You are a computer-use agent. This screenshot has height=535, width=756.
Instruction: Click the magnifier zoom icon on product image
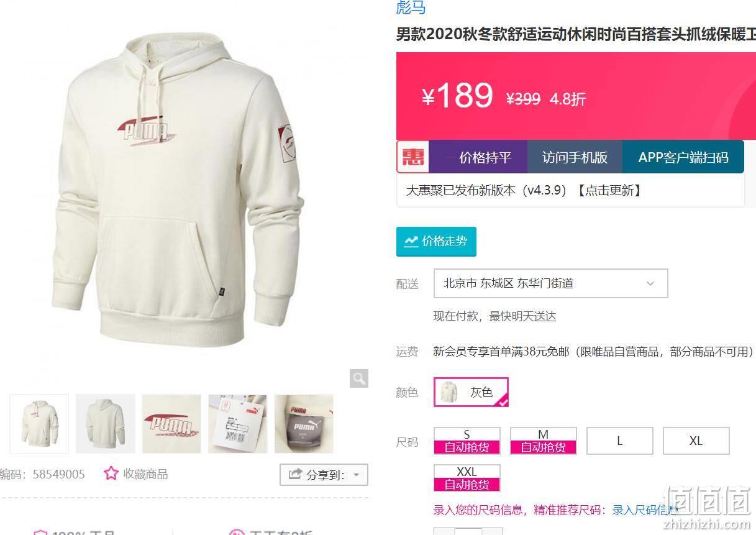359,378
